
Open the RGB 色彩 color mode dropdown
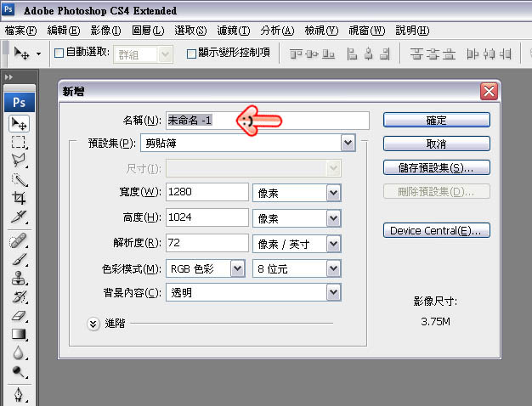(x=238, y=269)
